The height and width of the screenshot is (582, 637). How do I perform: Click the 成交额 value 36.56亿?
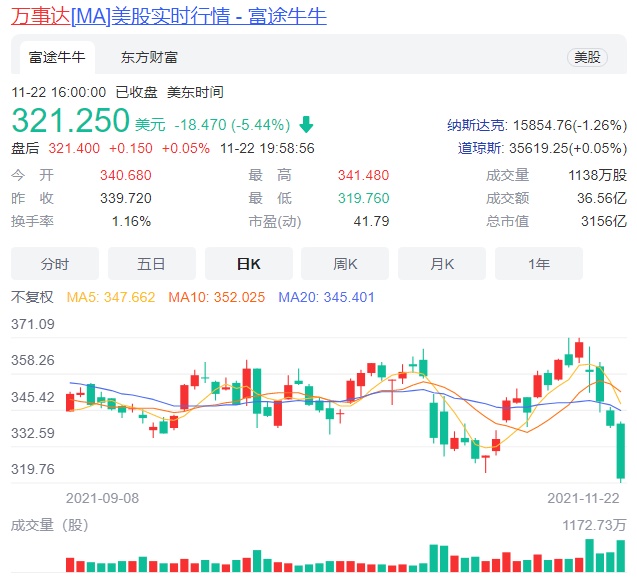[x=602, y=198]
